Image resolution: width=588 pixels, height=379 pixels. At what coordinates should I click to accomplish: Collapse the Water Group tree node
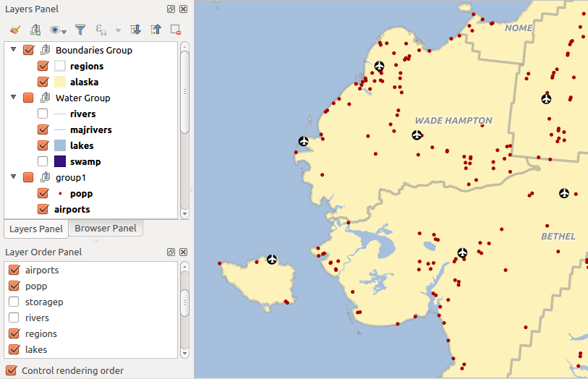click(x=13, y=98)
